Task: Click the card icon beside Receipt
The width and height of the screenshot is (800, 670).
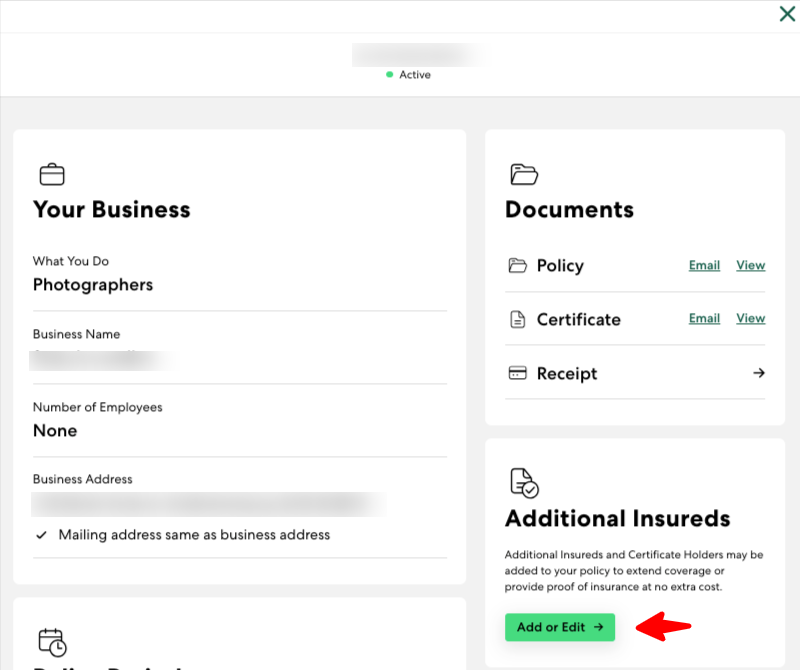Action: (x=517, y=373)
